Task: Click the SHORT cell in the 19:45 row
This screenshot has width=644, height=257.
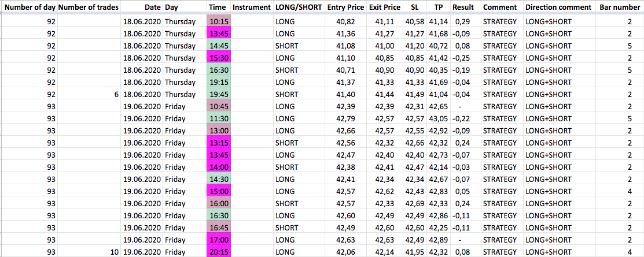Action: (287, 94)
